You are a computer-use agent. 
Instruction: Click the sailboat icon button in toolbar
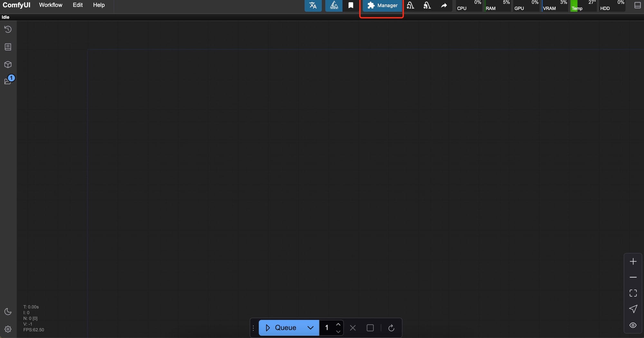pyautogui.click(x=334, y=5)
